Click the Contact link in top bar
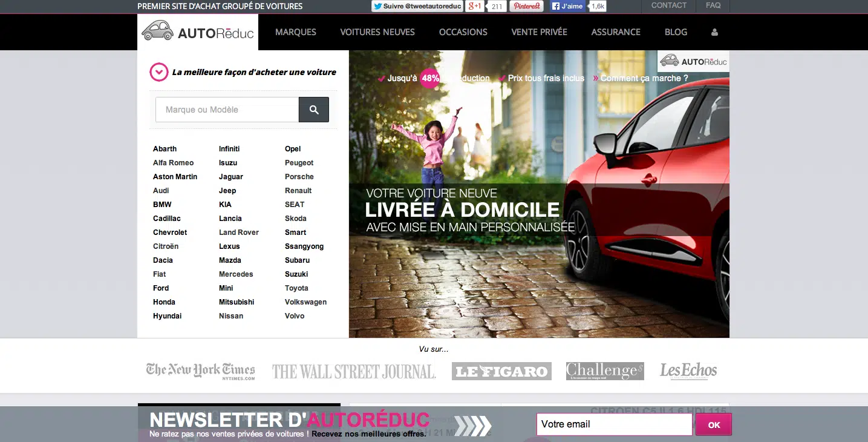 click(x=668, y=5)
